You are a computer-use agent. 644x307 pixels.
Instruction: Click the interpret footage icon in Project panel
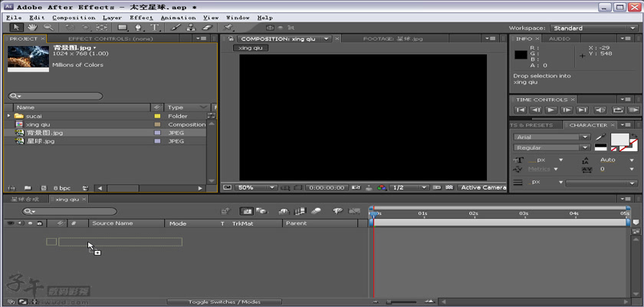click(11, 188)
